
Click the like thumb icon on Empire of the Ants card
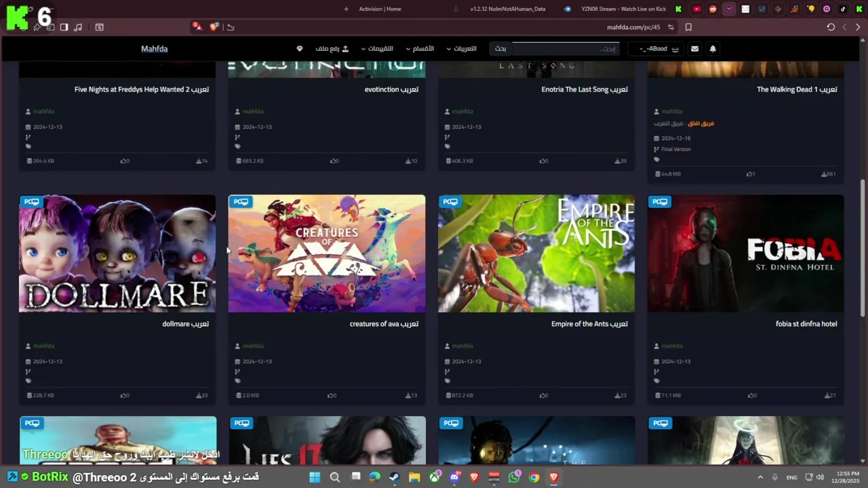tap(542, 395)
